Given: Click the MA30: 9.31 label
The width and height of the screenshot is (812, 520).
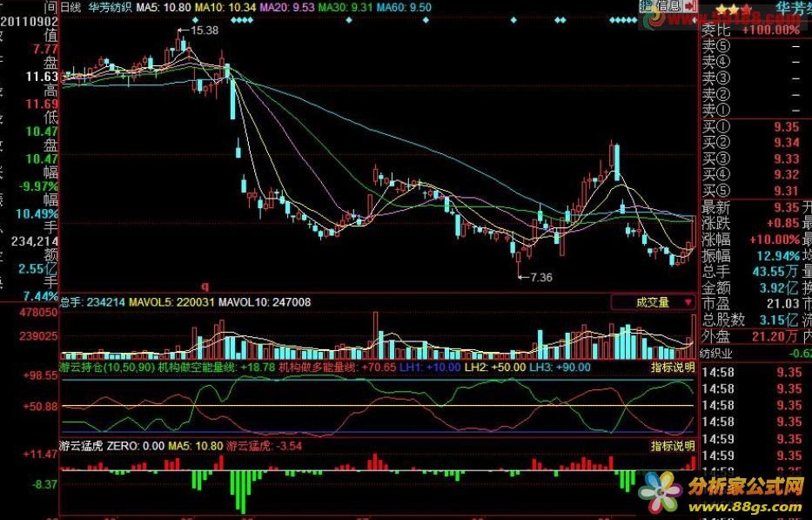Looking at the screenshot, I should 345,7.
